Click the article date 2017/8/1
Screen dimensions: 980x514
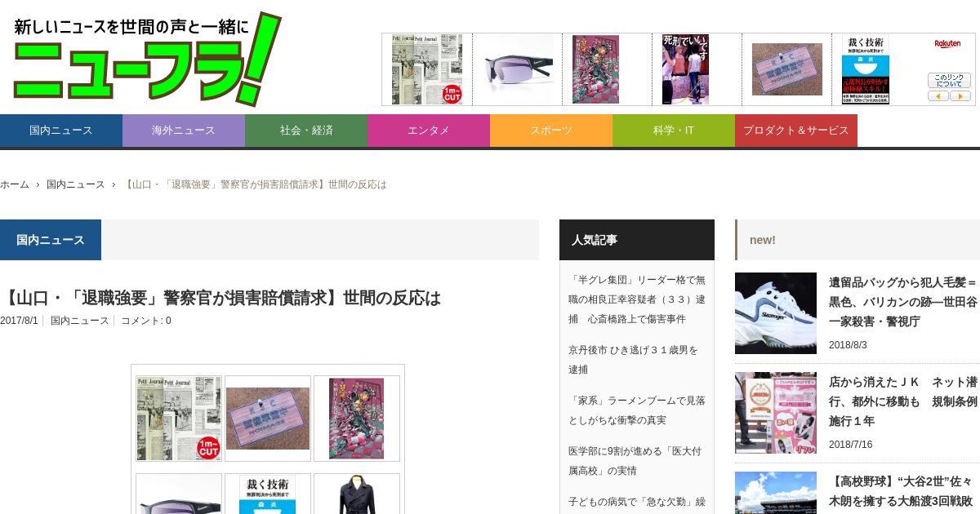point(19,321)
